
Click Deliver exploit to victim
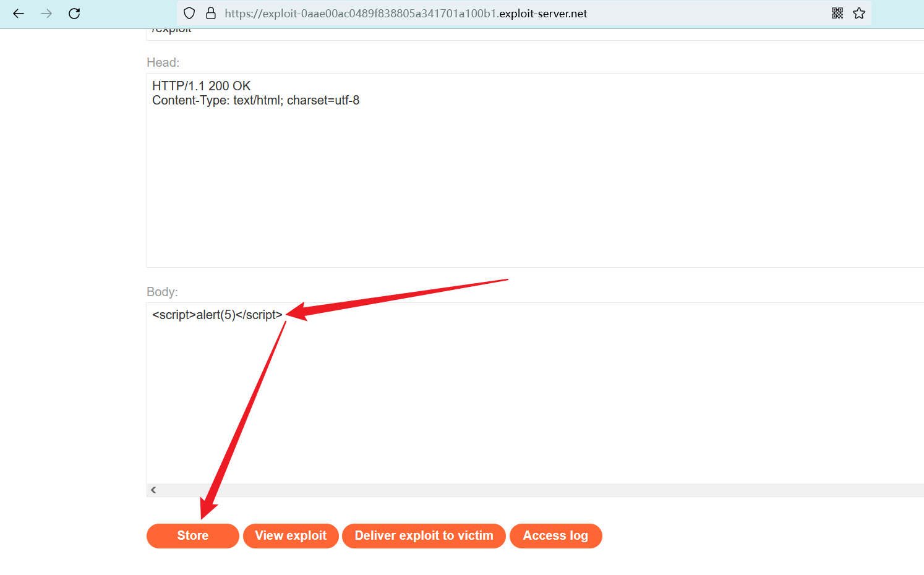tap(424, 535)
